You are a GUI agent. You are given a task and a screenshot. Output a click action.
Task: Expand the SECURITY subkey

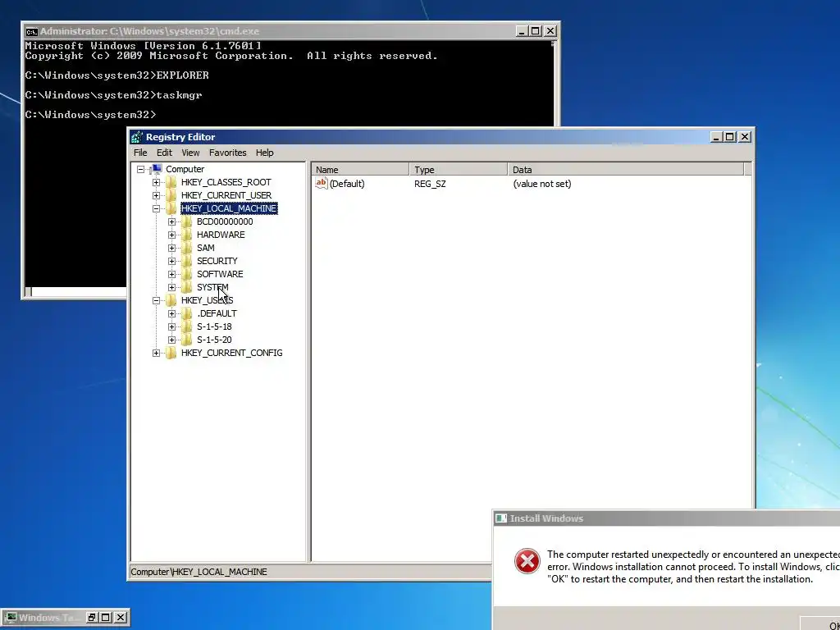click(171, 261)
